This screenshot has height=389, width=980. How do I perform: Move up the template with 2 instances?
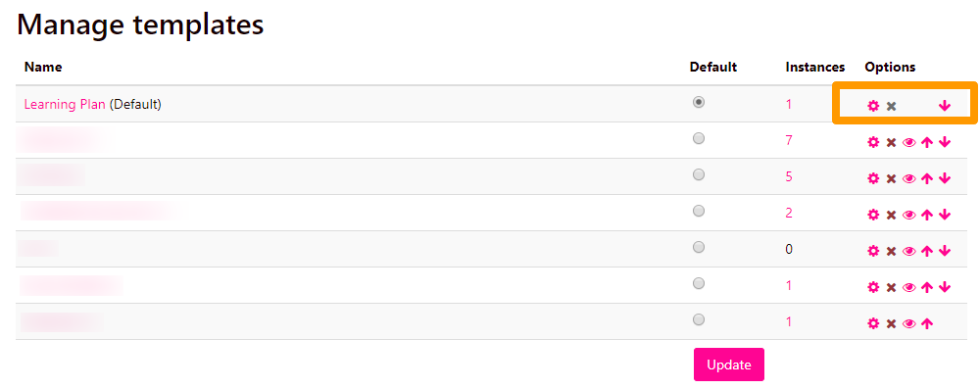pyautogui.click(x=927, y=216)
